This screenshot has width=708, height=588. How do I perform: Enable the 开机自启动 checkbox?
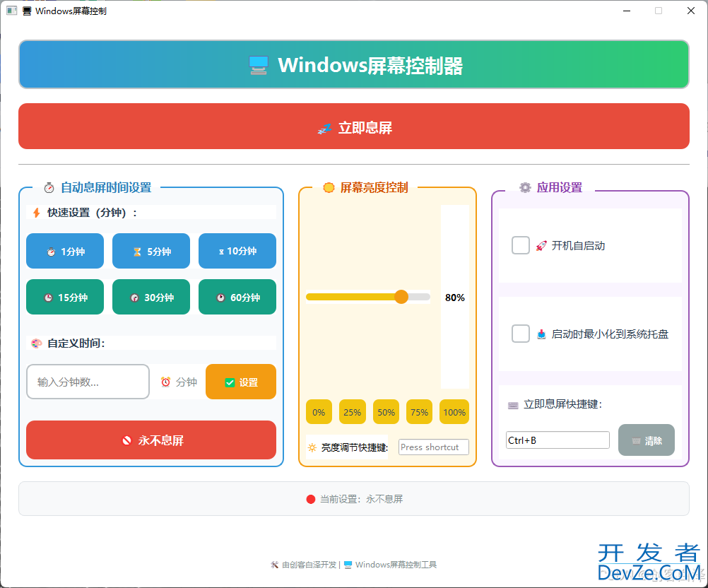521,245
